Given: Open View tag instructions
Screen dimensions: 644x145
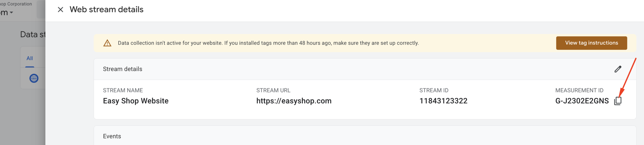Looking at the screenshot, I should click(x=591, y=43).
